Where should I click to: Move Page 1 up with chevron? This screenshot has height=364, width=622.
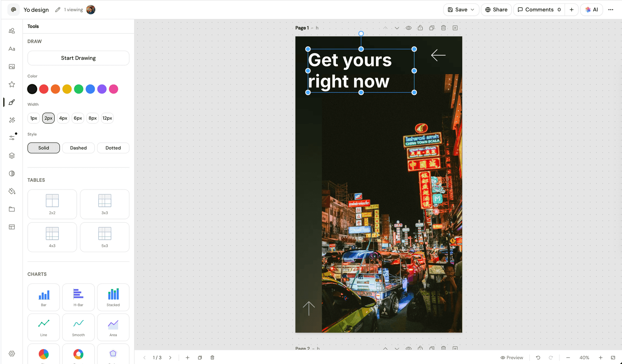coord(385,28)
